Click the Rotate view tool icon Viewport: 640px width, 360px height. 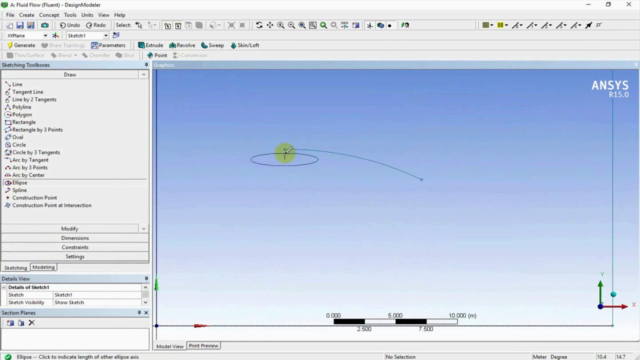(259, 25)
